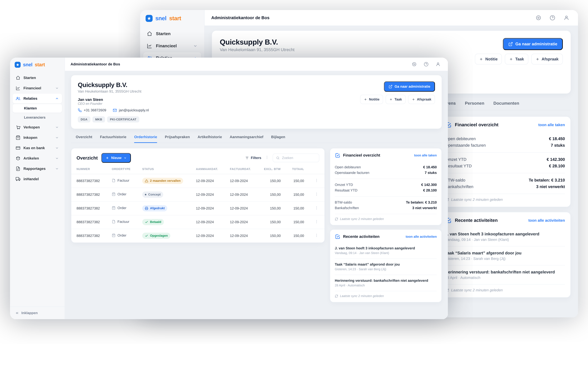Click the Status column header
Viewport: 588px width, 375px height.
pos(148,169)
